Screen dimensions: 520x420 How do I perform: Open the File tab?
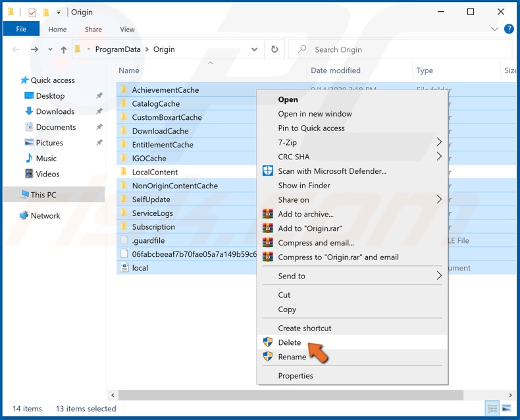pyautogui.click(x=21, y=29)
